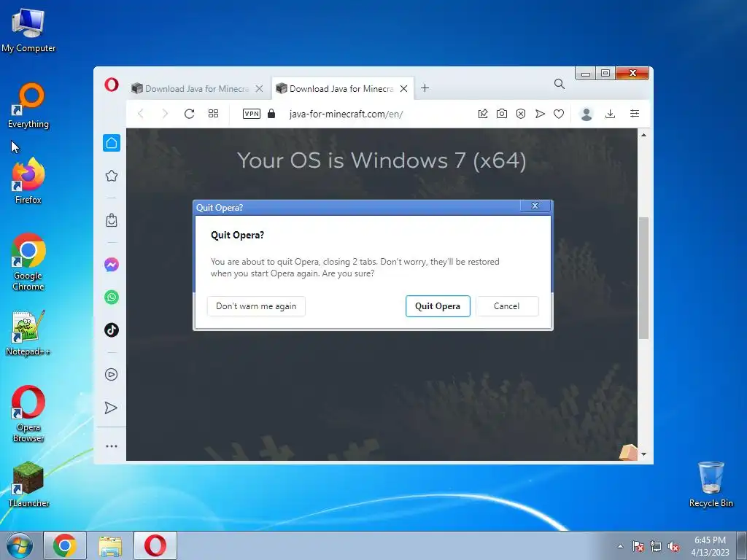
Task: Close the first Download Java tab
Action: pos(259,88)
